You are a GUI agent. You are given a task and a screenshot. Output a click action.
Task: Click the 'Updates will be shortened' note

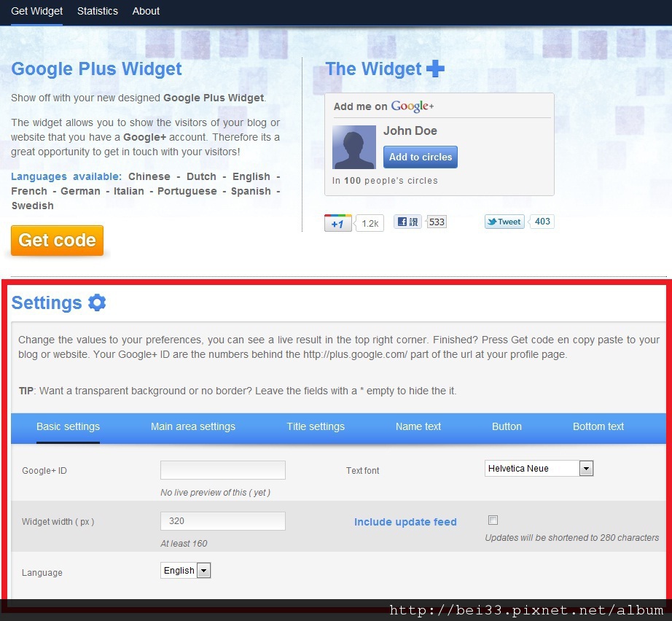click(571, 537)
